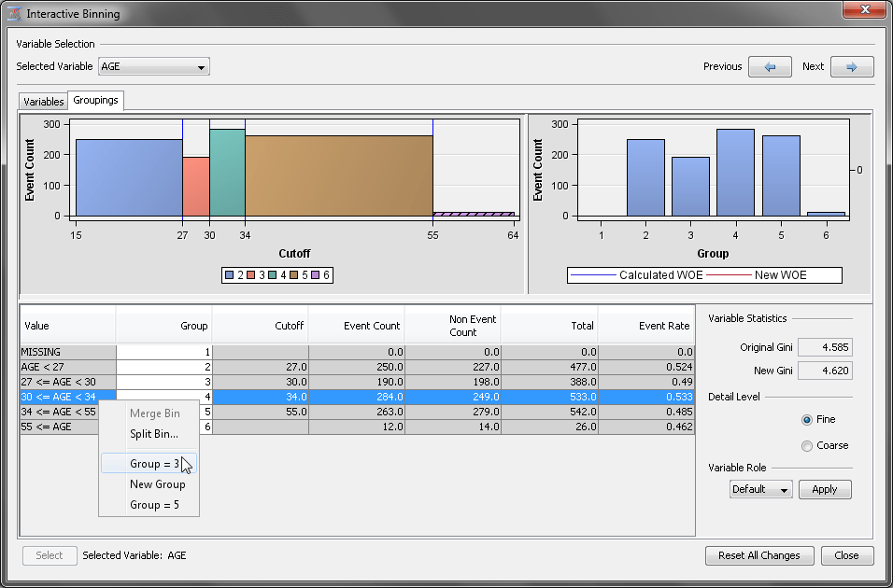The width and height of the screenshot is (893, 588).
Task: Switch to the Variables tab
Action: (x=43, y=100)
